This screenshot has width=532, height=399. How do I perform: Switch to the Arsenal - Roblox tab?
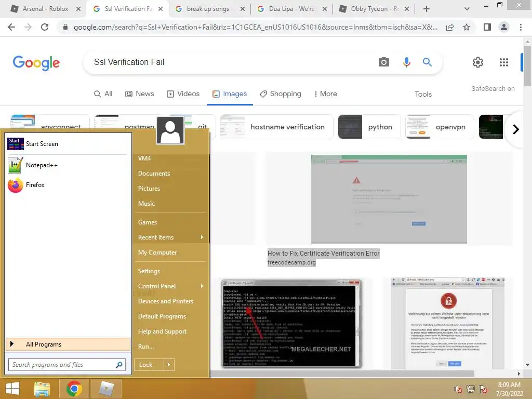pyautogui.click(x=45, y=9)
